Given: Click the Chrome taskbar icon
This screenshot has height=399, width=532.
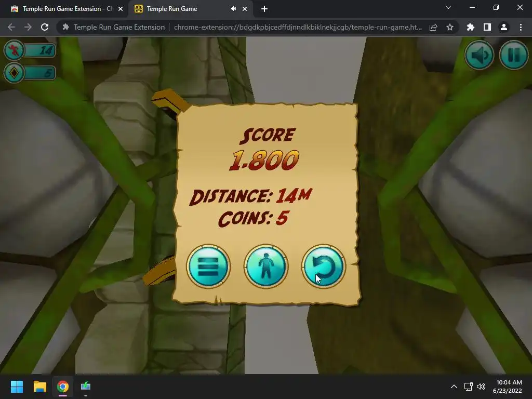Looking at the screenshot, I should 63,387.
